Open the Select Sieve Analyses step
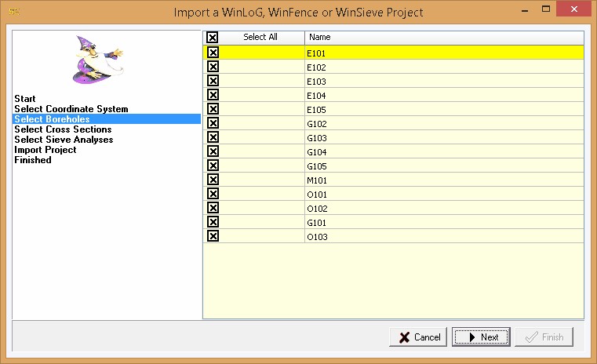 (x=64, y=140)
